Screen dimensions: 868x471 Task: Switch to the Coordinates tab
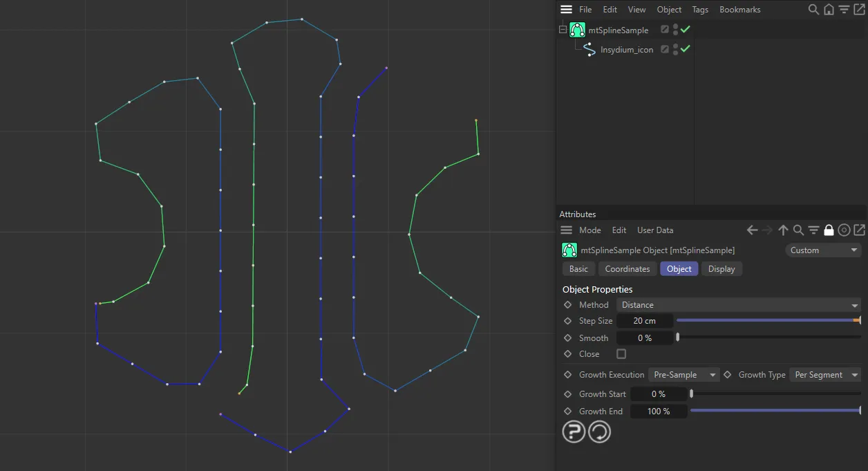point(627,268)
